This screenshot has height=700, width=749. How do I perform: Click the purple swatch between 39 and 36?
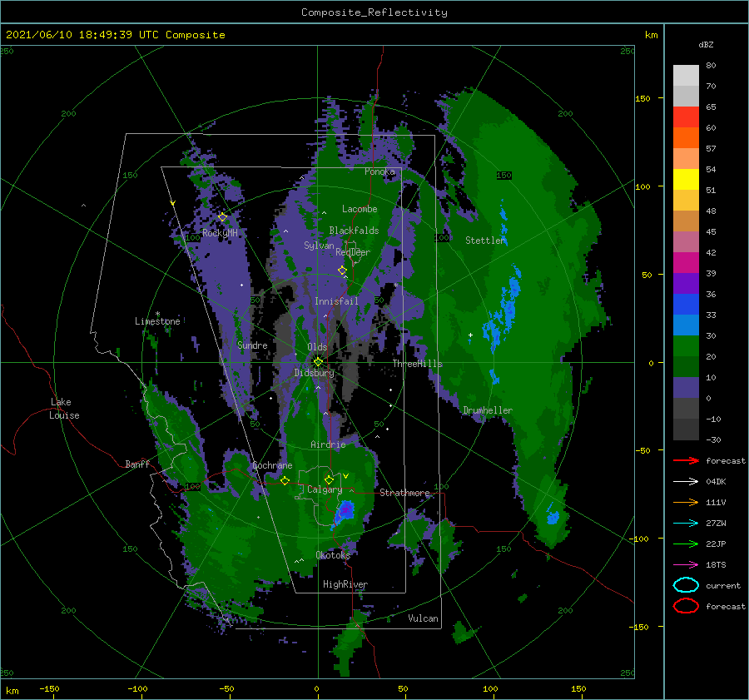[686, 283]
